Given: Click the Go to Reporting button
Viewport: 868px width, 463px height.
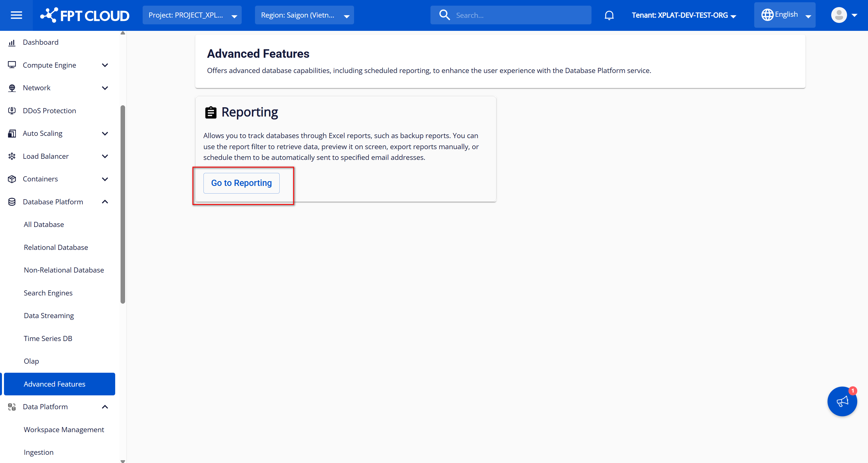Looking at the screenshot, I should click(241, 183).
